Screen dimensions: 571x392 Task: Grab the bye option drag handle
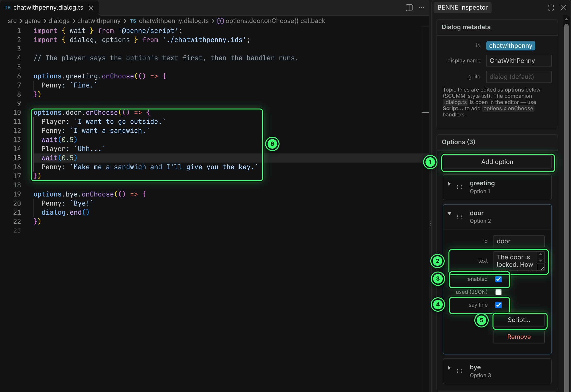pyautogui.click(x=459, y=371)
